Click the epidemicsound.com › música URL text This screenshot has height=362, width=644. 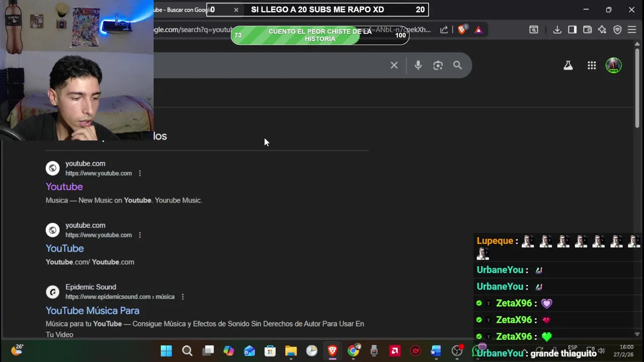(x=120, y=297)
